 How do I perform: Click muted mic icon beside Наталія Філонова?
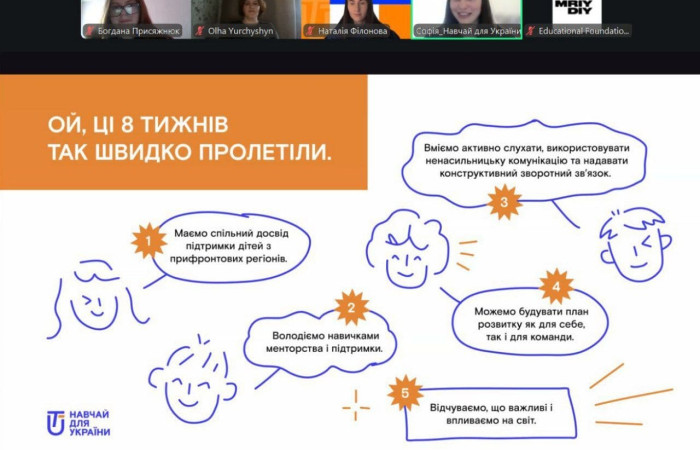coord(310,31)
